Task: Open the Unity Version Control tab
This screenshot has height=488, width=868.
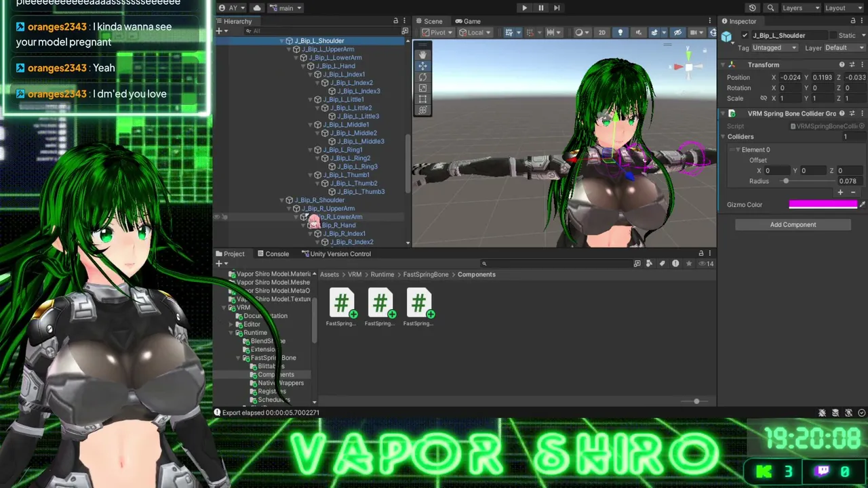Action: pyautogui.click(x=335, y=254)
